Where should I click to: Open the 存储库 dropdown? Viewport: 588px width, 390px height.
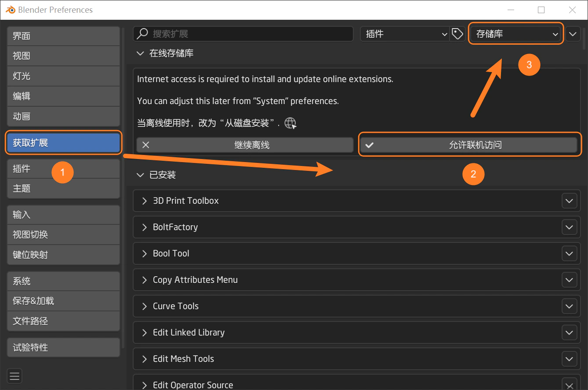click(x=516, y=34)
